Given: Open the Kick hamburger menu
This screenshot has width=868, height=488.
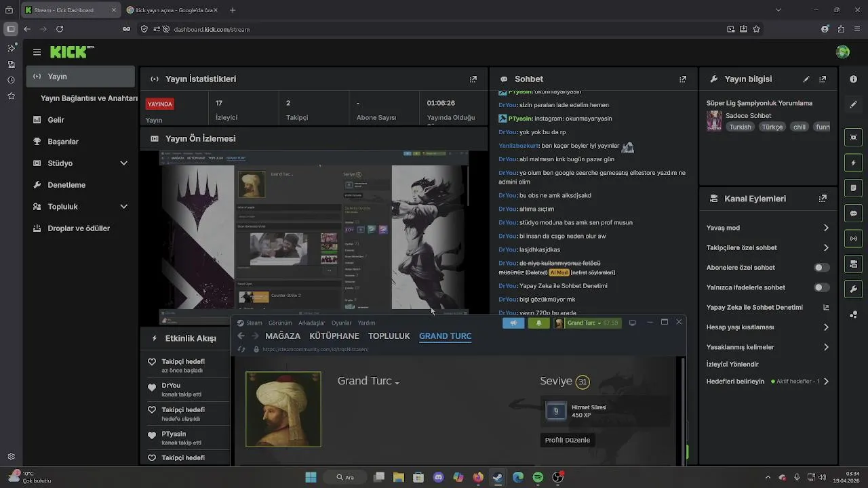Looking at the screenshot, I should [x=37, y=52].
